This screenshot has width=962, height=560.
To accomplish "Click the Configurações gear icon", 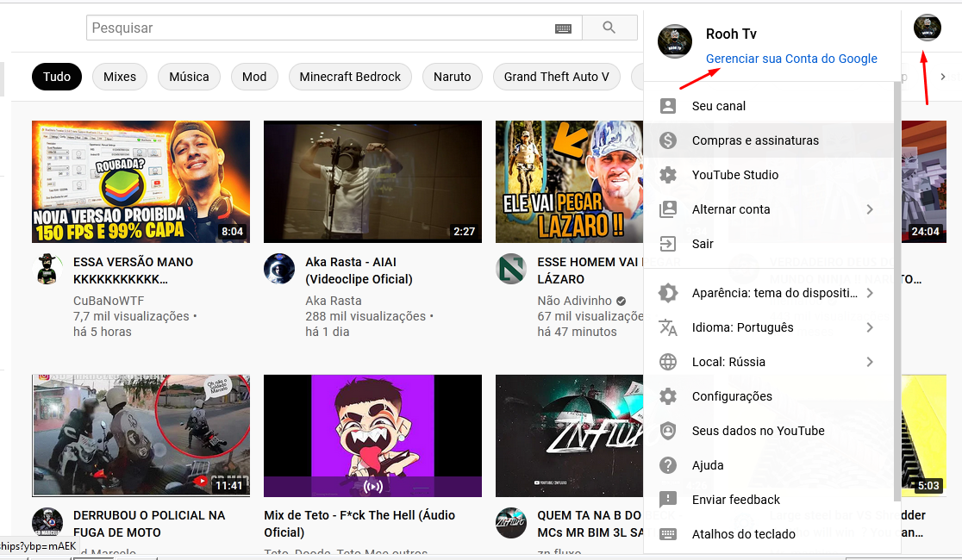I will click(x=668, y=396).
